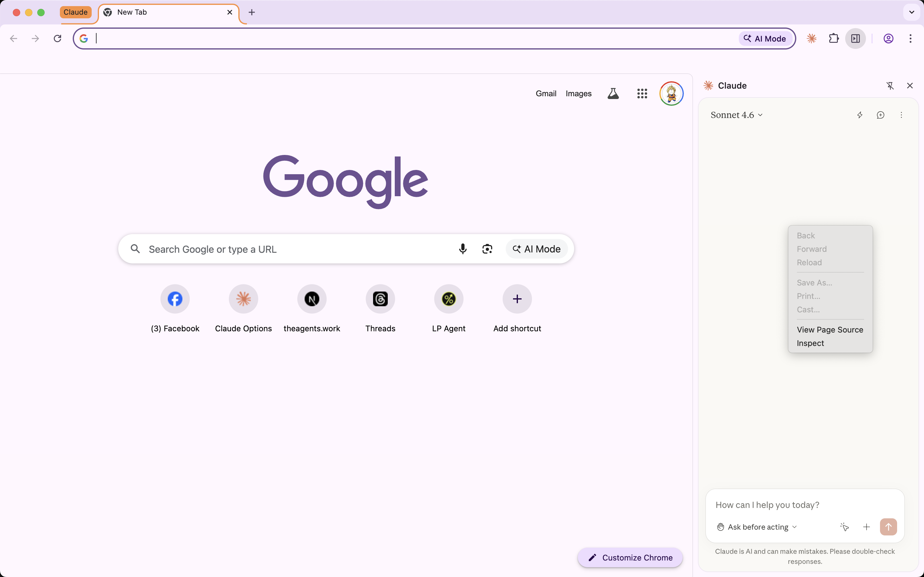Select Back in the context menu
The width and height of the screenshot is (924, 577).
830,235
